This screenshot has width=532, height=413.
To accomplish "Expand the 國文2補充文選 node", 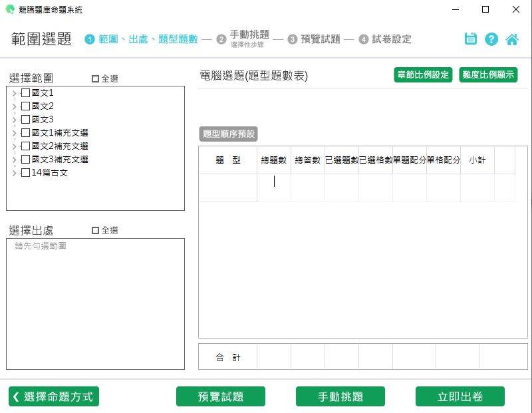I will [x=14, y=146].
